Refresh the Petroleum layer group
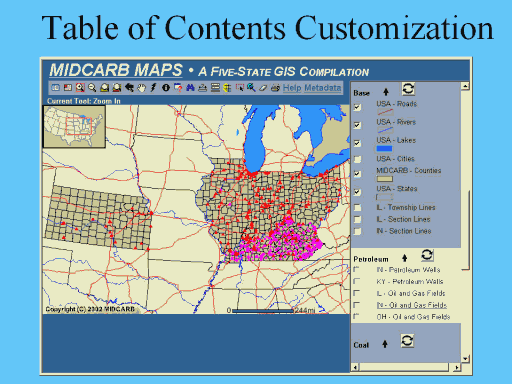 tap(427, 255)
